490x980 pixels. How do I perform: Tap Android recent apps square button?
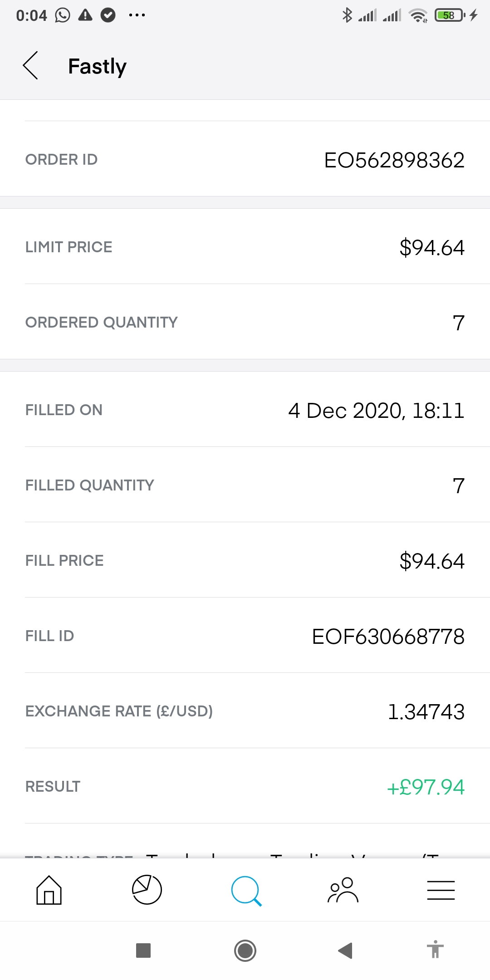point(143,951)
